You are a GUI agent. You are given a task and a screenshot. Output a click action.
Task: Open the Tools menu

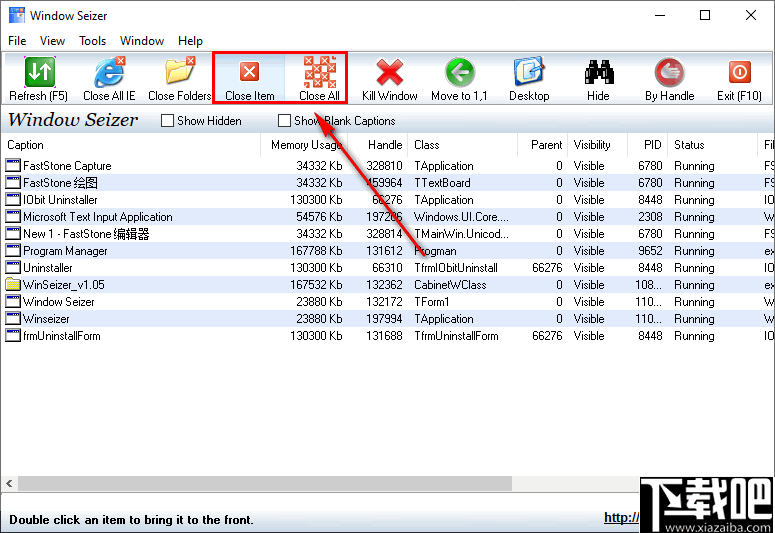(x=92, y=41)
